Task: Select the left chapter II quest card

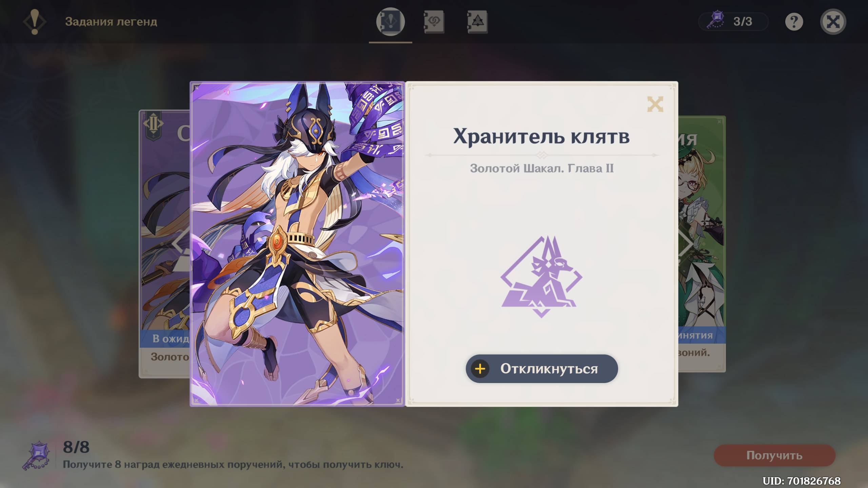Action: [x=164, y=244]
